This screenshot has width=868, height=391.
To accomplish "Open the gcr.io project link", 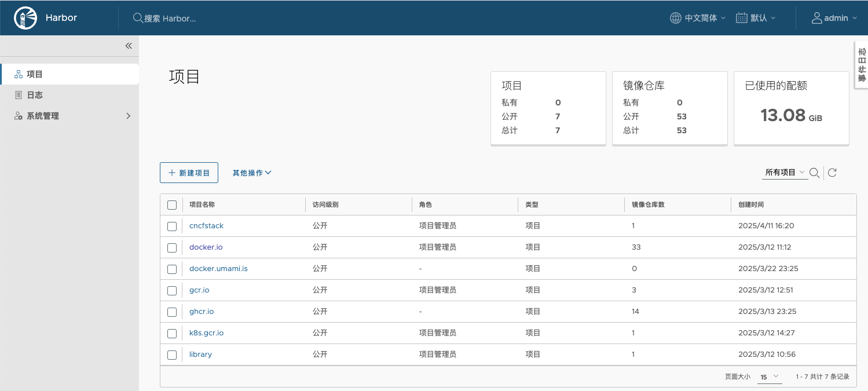I will pos(199,290).
